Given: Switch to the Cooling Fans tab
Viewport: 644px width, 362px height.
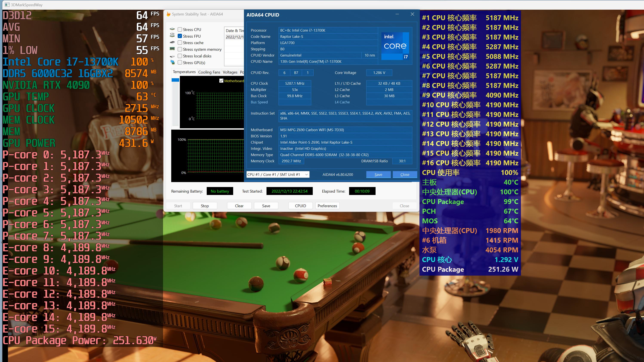Looking at the screenshot, I should pos(209,72).
